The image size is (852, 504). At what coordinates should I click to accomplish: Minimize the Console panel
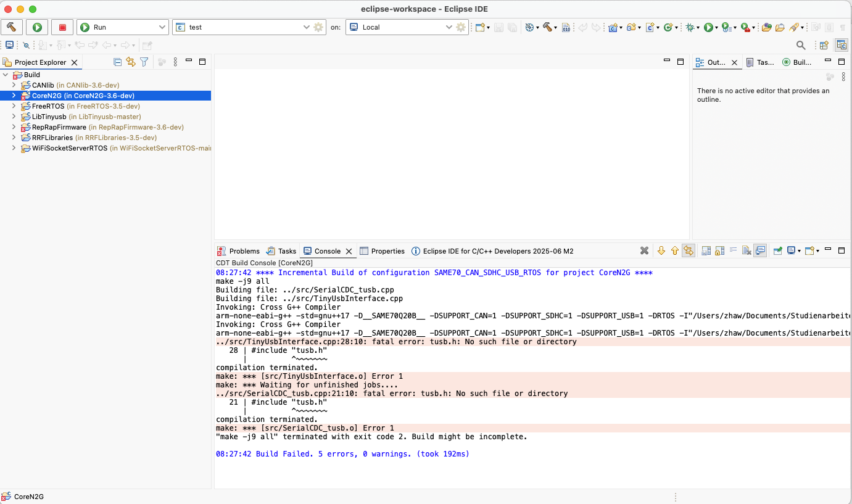(829, 250)
